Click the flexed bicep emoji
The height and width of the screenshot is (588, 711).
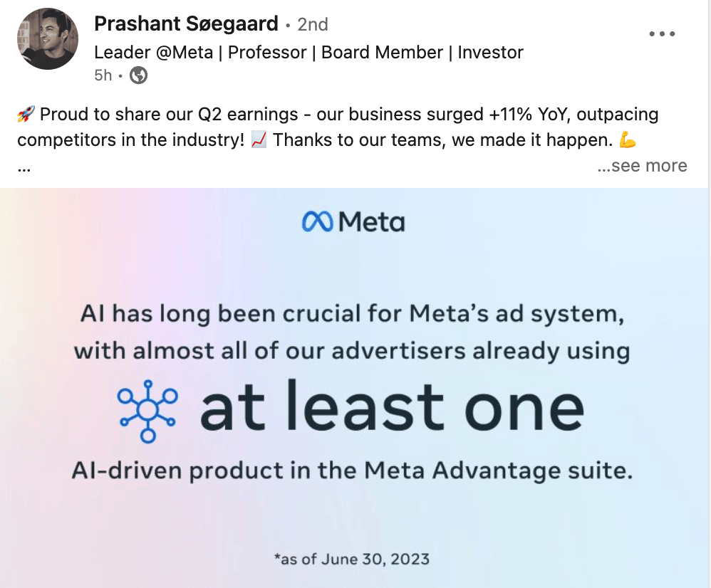coord(628,140)
